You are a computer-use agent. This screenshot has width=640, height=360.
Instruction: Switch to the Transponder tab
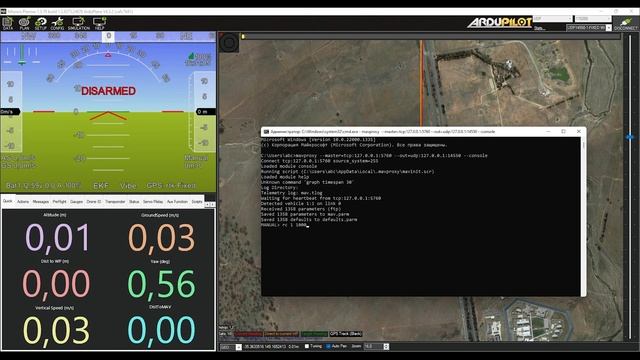click(115, 202)
